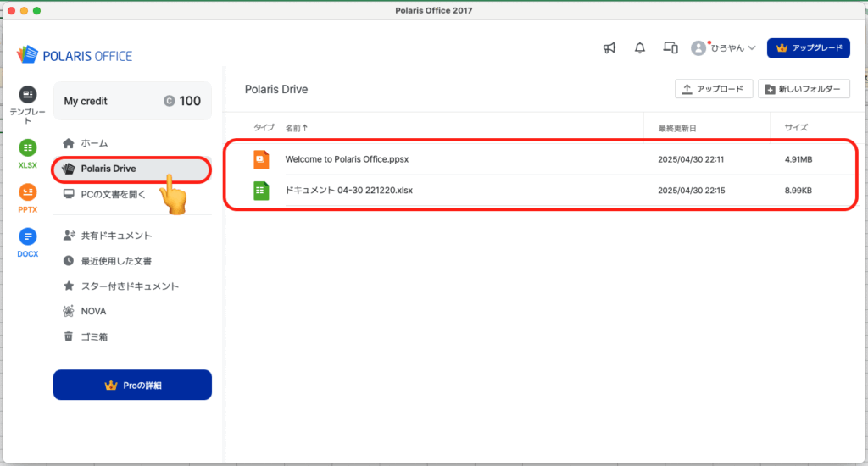Viewport: 868px width, 466px height.
Task: Click the home icon next to ホーム
Action: click(69, 143)
